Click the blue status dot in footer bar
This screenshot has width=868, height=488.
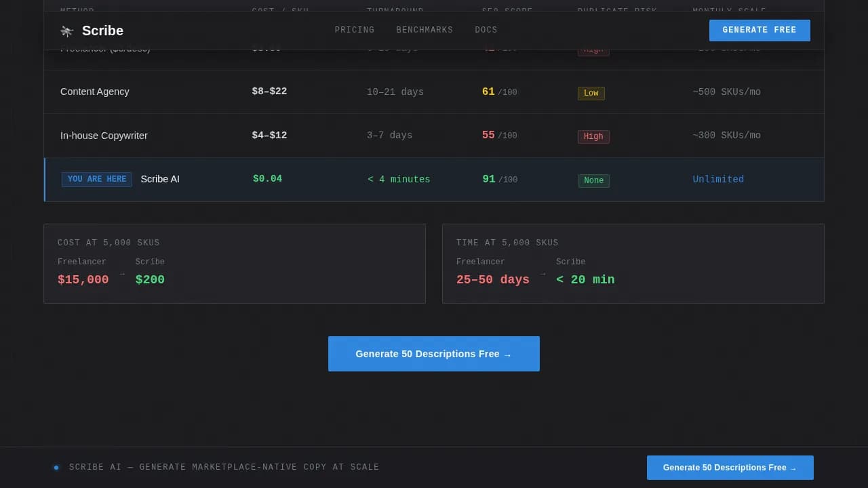click(56, 468)
